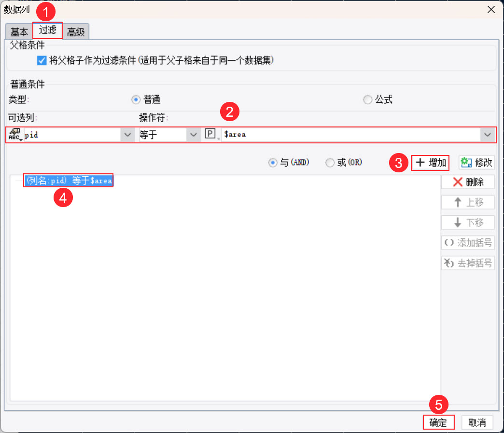Close the 数据列 dialog

coord(491,9)
